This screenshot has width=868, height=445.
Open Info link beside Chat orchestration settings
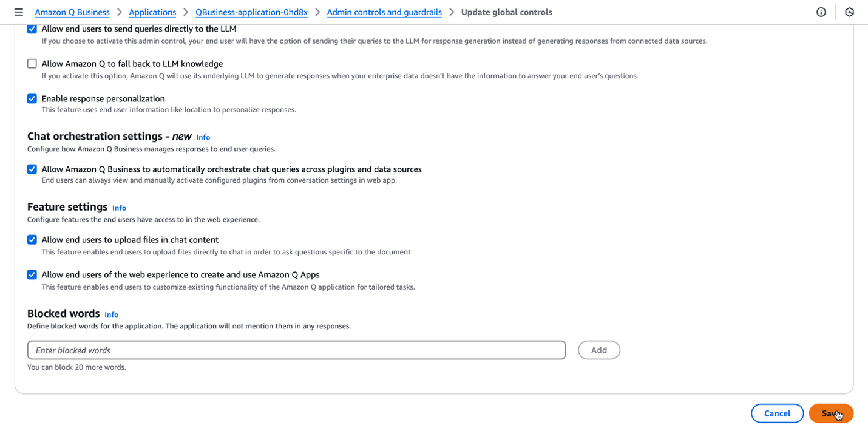point(203,137)
